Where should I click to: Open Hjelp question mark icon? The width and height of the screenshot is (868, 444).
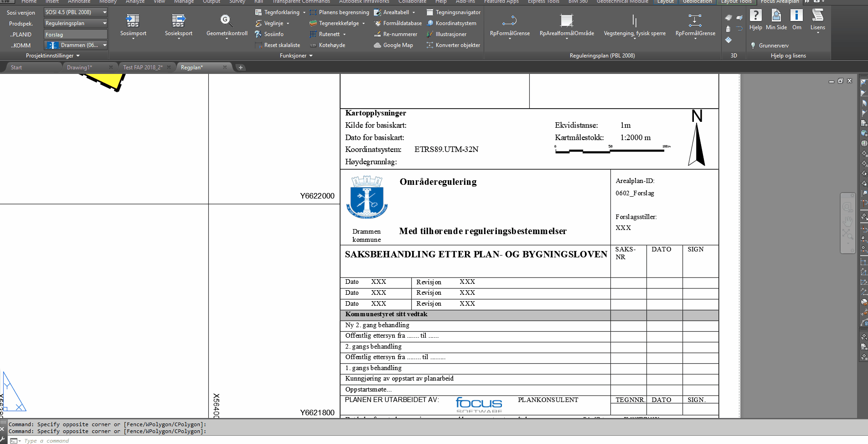click(755, 16)
